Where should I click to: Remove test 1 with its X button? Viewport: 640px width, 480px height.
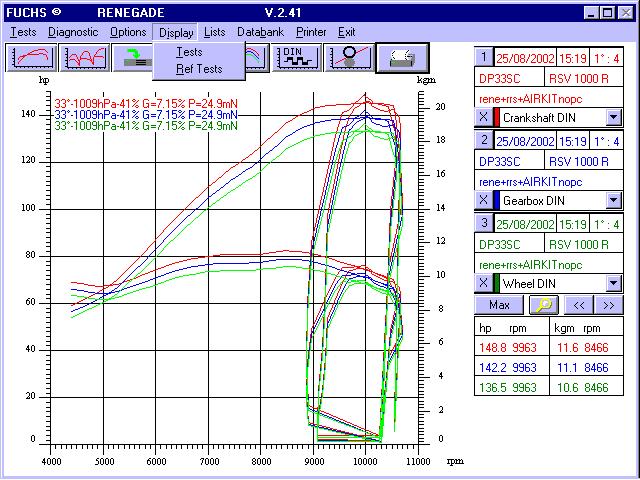pyautogui.click(x=483, y=117)
